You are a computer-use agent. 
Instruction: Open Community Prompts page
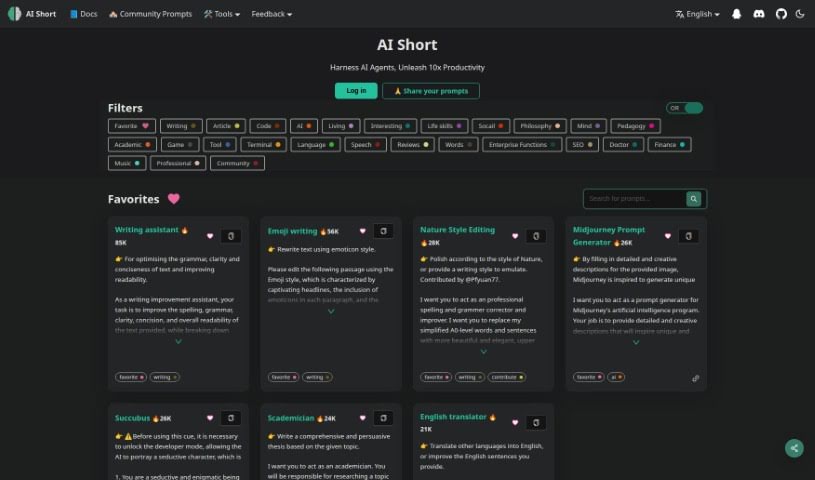click(x=150, y=14)
